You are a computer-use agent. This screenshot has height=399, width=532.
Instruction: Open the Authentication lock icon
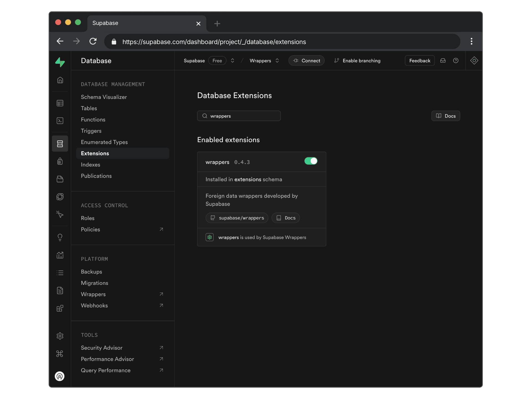click(60, 161)
